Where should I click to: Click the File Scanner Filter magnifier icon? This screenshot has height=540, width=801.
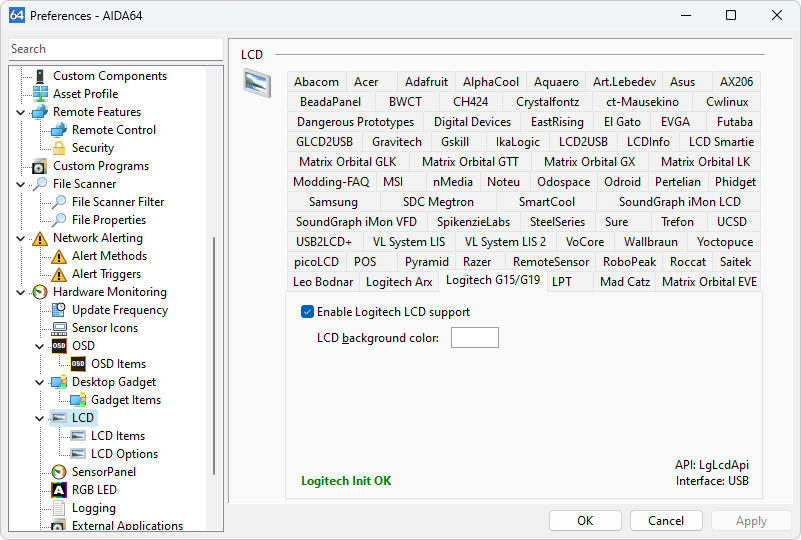(59, 202)
